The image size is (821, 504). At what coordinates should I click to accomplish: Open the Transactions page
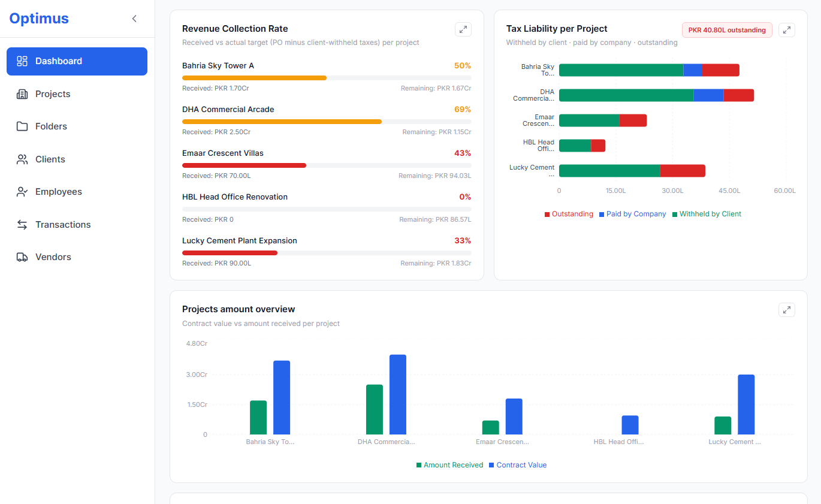(x=77, y=225)
